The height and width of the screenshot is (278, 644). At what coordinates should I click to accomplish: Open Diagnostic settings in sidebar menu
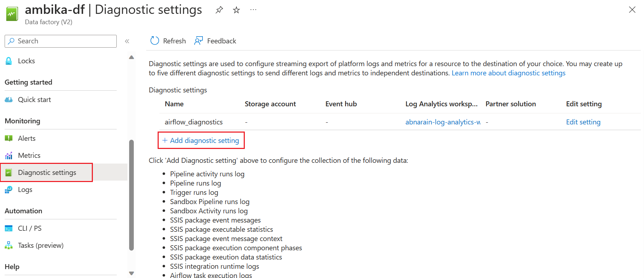(x=47, y=173)
